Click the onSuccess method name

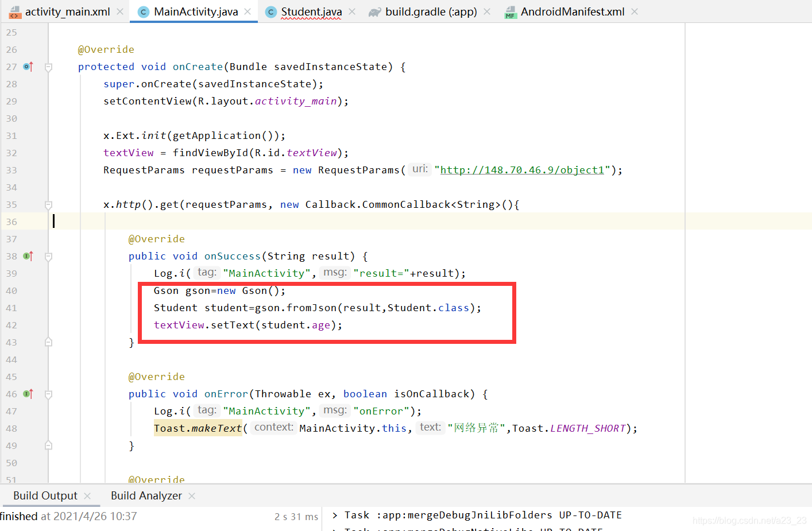(233, 256)
